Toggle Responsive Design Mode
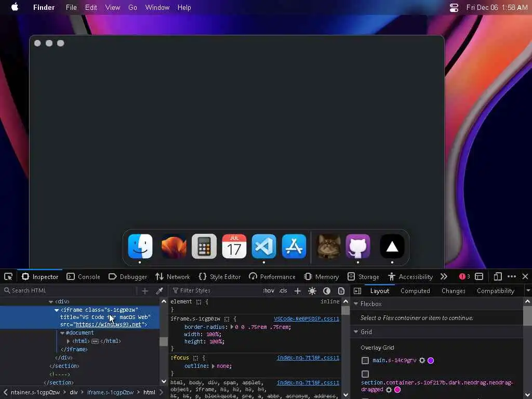Image resolution: width=532 pixels, height=399 pixels. click(497, 276)
